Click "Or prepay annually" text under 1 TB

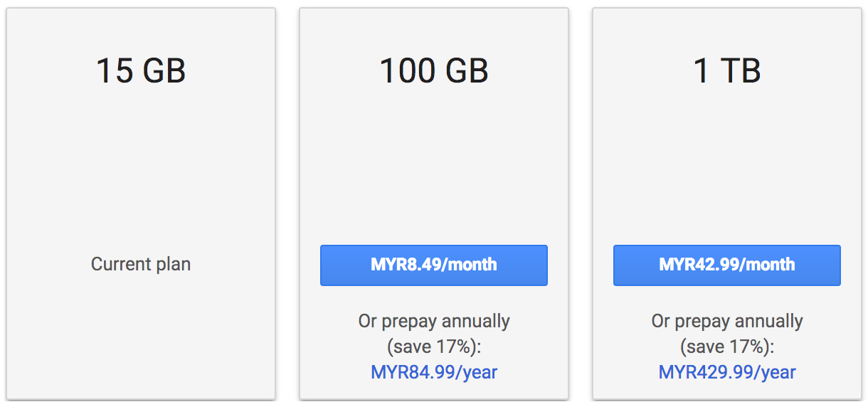pyautogui.click(x=727, y=321)
